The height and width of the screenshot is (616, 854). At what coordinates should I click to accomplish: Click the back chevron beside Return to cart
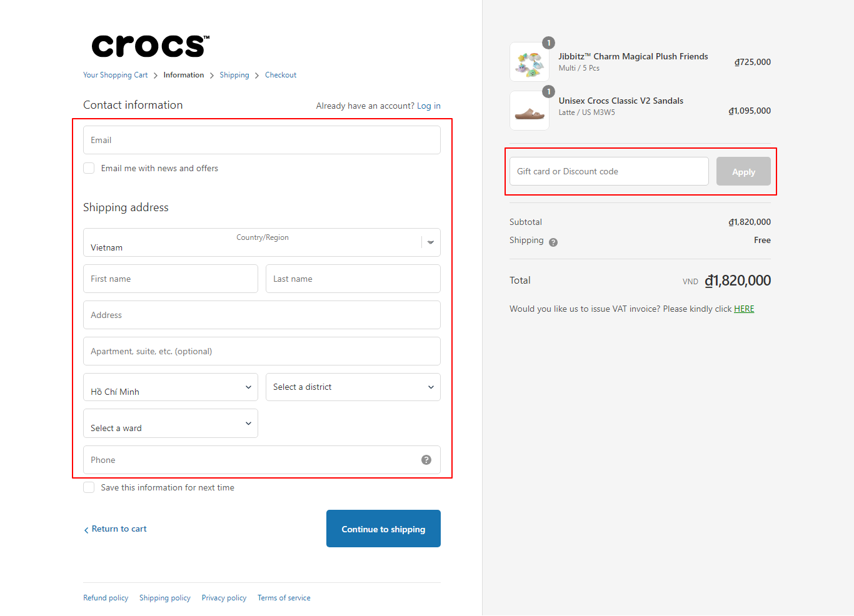pyautogui.click(x=86, y=530)
